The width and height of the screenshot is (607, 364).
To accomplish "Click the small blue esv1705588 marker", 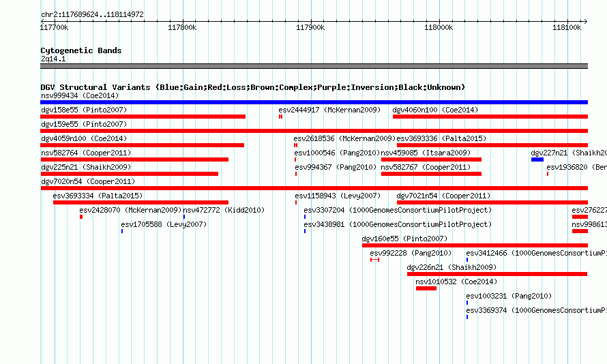I will [x=122, y=231].
